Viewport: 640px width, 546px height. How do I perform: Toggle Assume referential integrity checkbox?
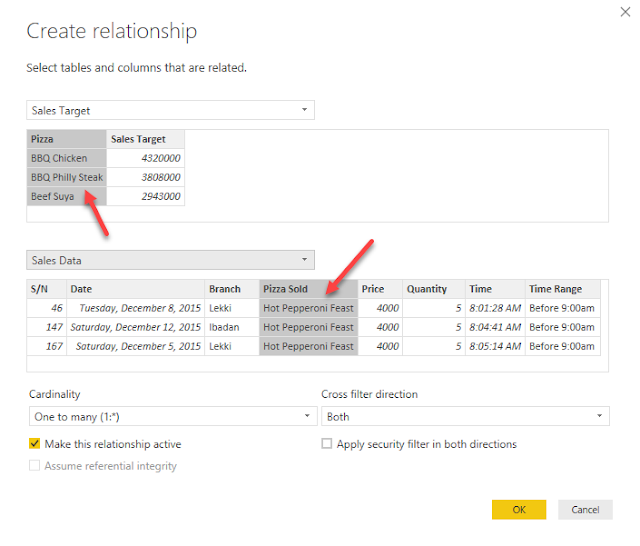35,466
